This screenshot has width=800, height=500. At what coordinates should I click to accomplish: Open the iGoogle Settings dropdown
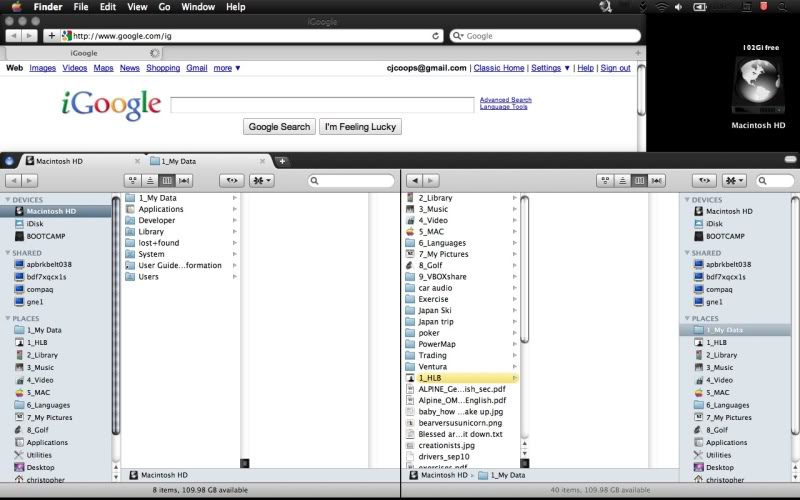pyautogui.click(x=550, y=68)
